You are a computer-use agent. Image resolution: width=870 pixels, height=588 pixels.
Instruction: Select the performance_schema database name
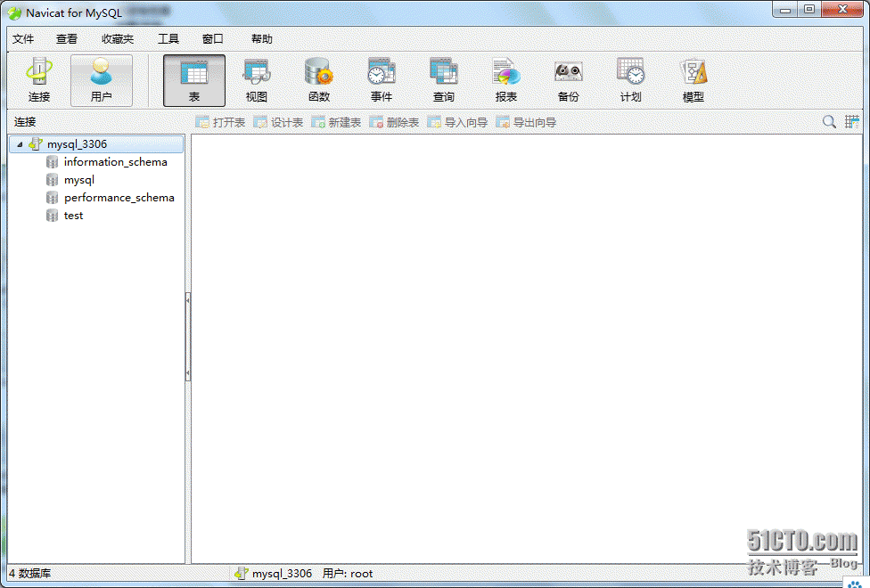point(119,198)
